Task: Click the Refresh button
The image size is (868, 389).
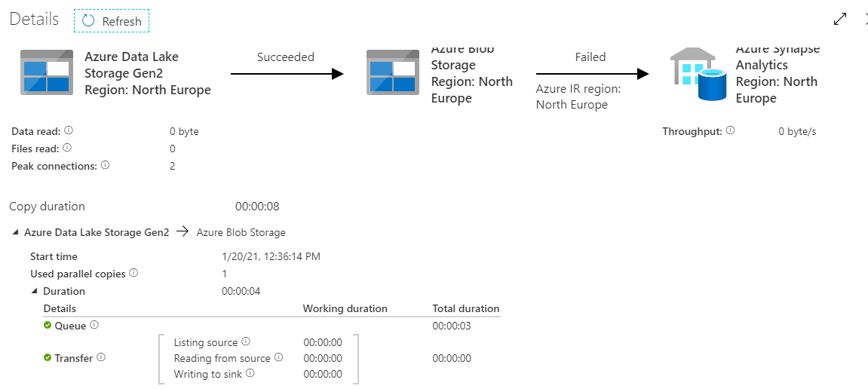Action: pyautogui.click(x=112, y=21)
